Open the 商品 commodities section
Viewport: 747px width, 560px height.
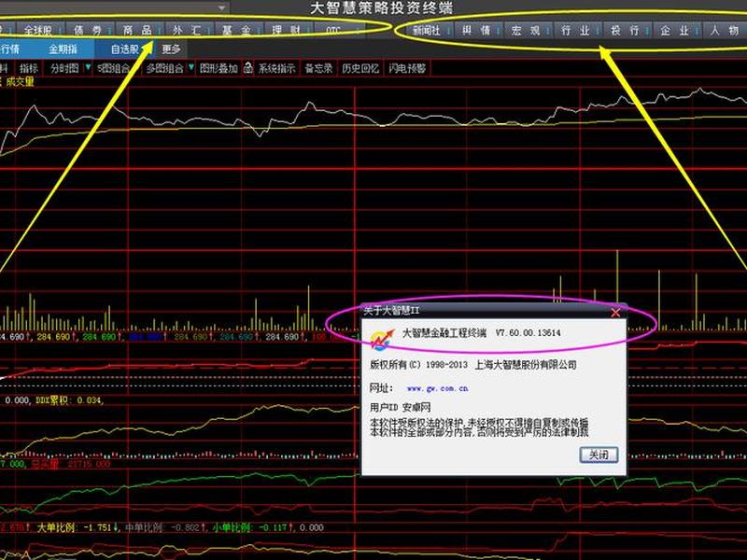138,31
